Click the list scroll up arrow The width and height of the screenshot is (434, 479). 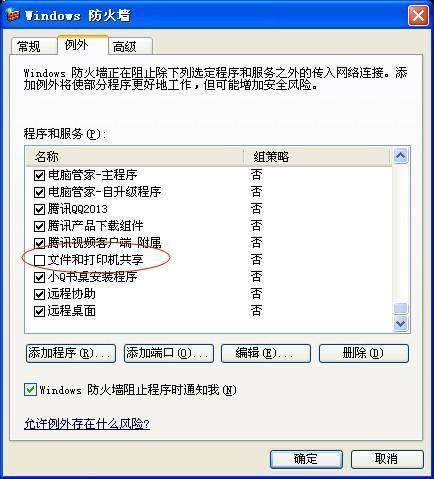tap(400, 156)
